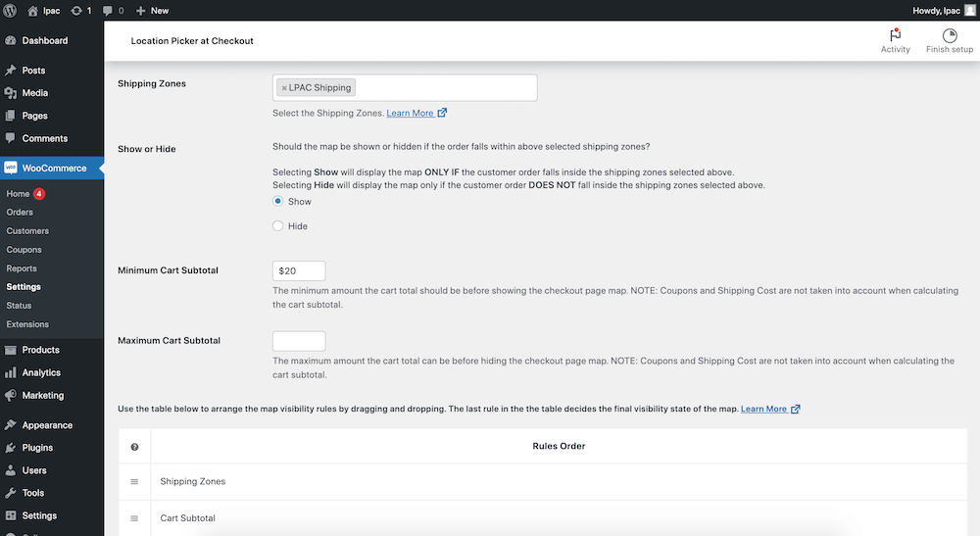
Task: Open WooCommerce Extensions submenu item
Action: [27, 324]
